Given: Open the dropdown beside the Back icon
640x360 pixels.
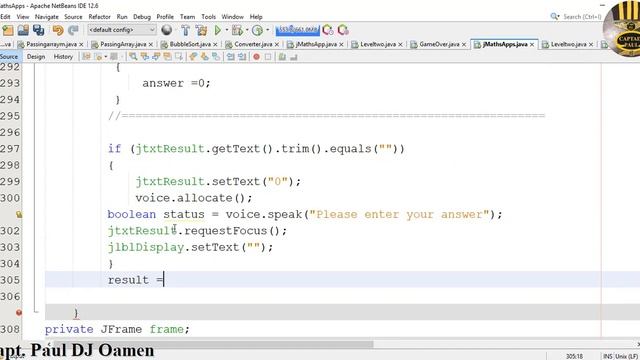Looking at the screenshot, I should click(106, 57).
